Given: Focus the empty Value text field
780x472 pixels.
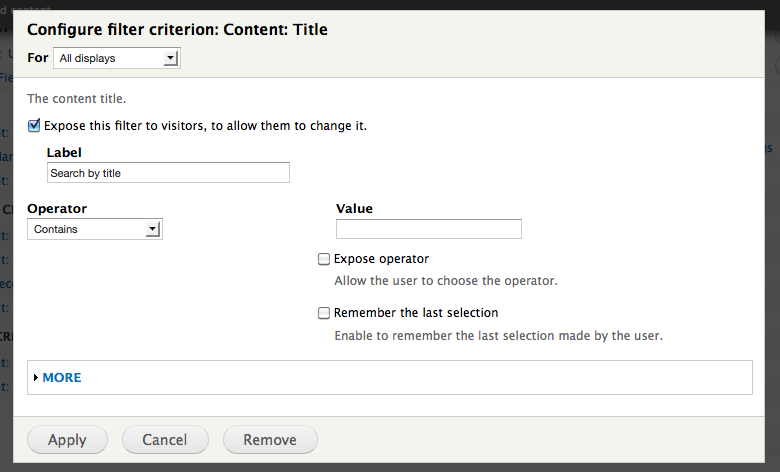Looking at the screenshot, I should [428, 229].
